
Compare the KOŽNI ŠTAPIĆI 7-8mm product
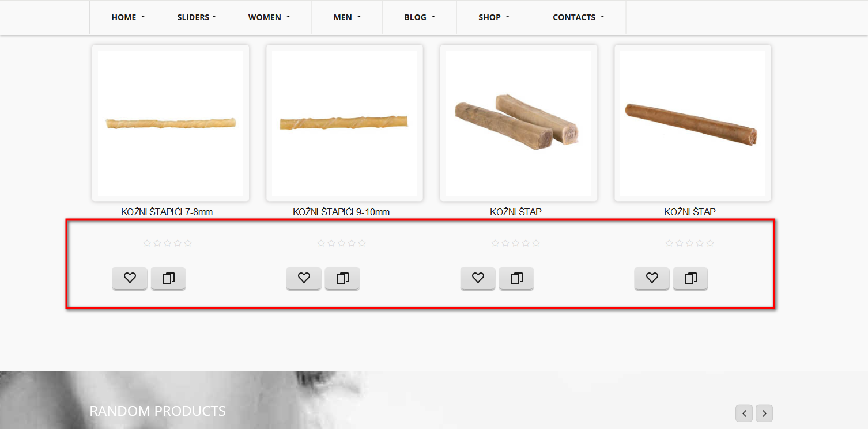(x=168, y=278)
